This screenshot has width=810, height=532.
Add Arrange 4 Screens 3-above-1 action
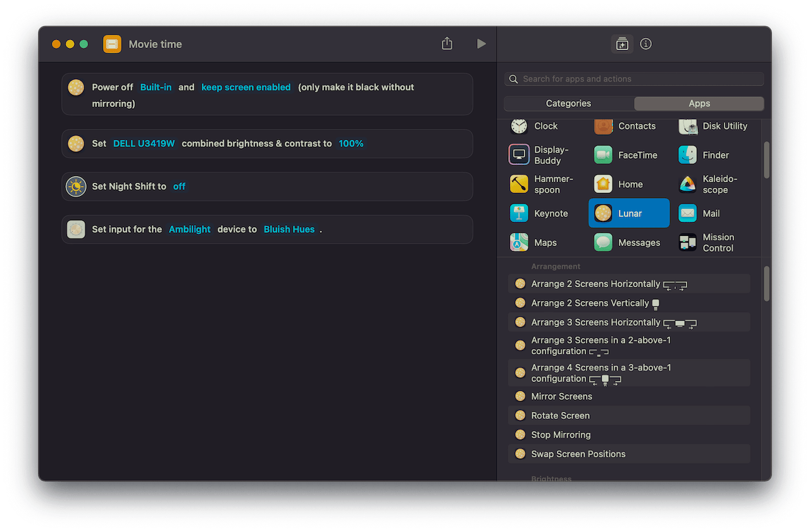[629, 373]
